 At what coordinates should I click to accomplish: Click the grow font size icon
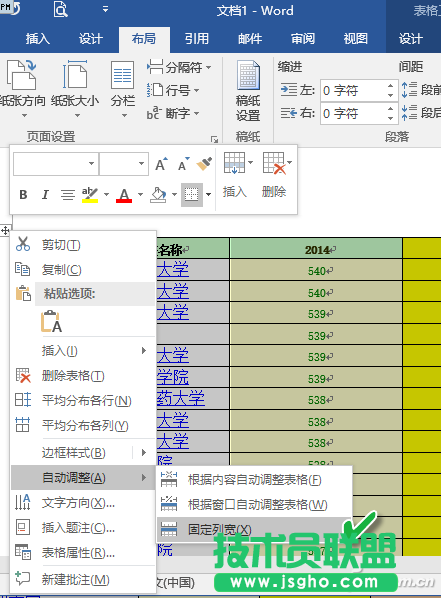(161, 164)
